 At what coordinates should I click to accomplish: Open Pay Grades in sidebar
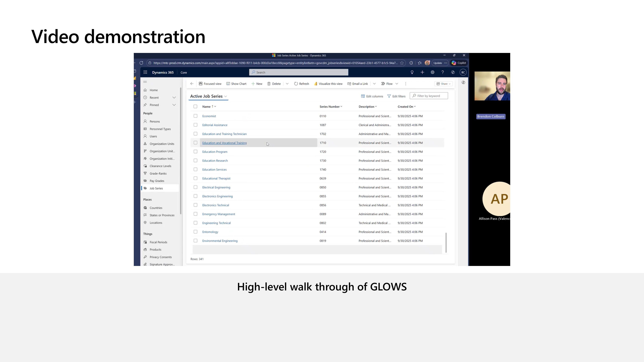[x=157, y=181]
